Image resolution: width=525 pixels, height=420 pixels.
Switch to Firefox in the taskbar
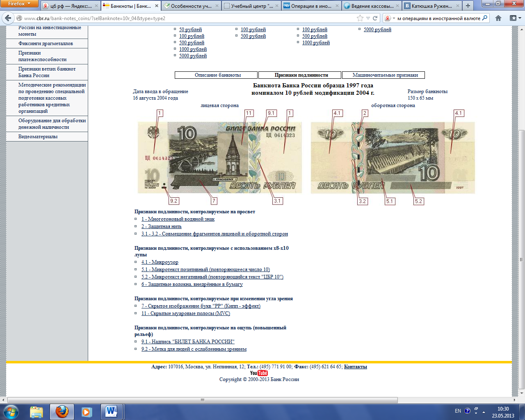pos(62,412)
